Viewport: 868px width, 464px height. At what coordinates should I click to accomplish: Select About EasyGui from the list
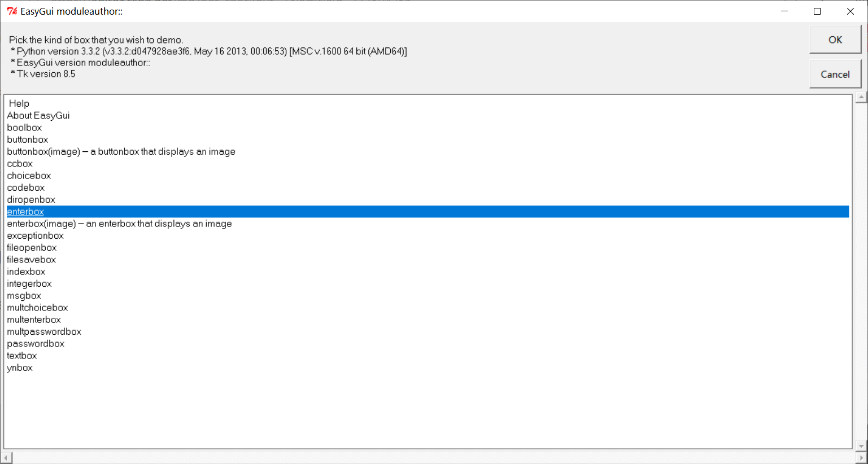38,115
